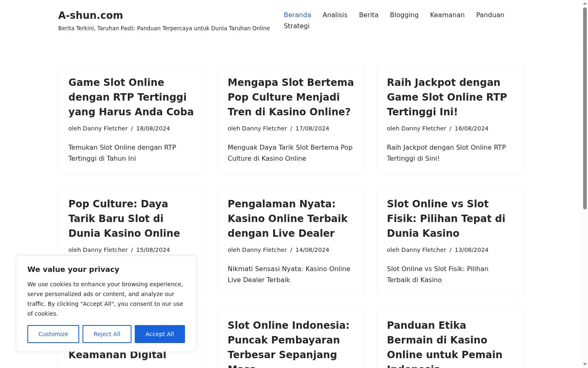588x368 pixels.
Task: Reject all cookies
Action: (x=107, y=334)
